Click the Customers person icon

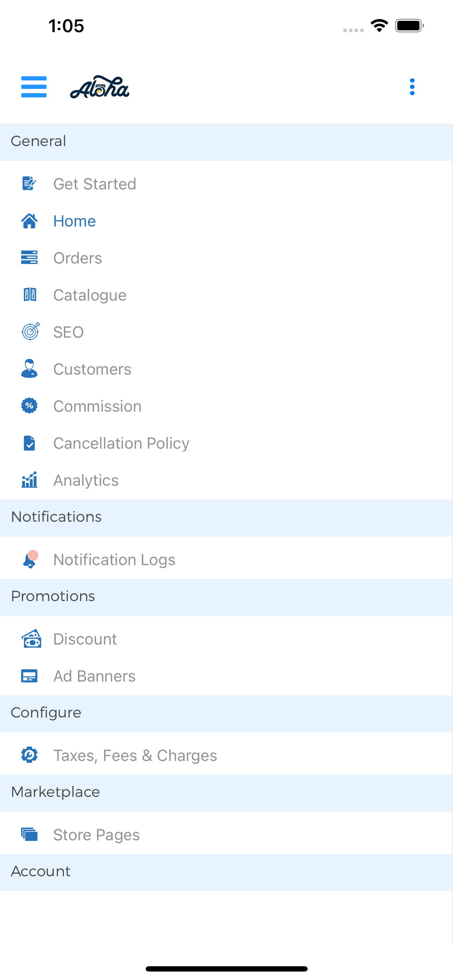tap(29, 369)
